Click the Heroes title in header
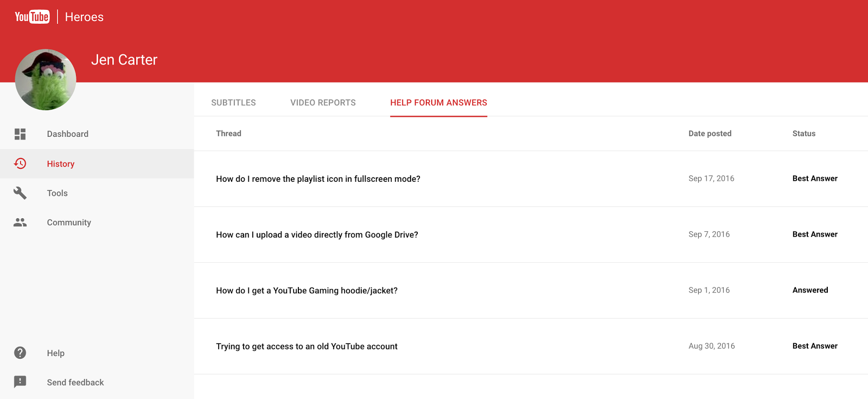The width and height of the screenshot is (868, 399). [x=84, y=17]
